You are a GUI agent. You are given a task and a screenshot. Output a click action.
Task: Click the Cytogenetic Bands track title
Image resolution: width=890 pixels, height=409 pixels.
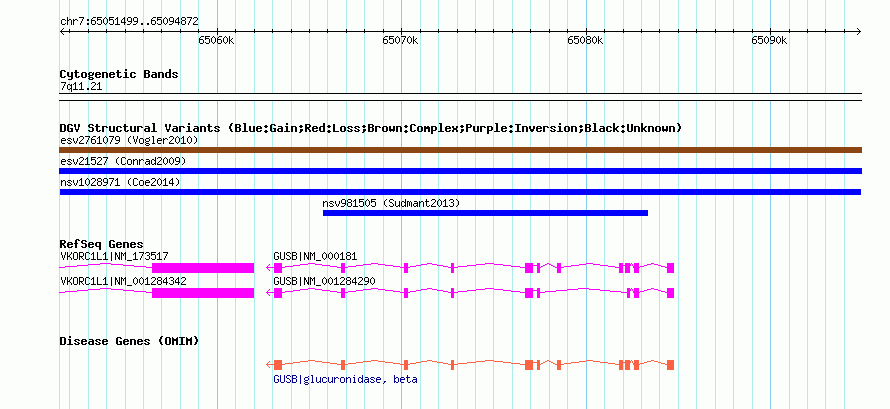(119, 74)
